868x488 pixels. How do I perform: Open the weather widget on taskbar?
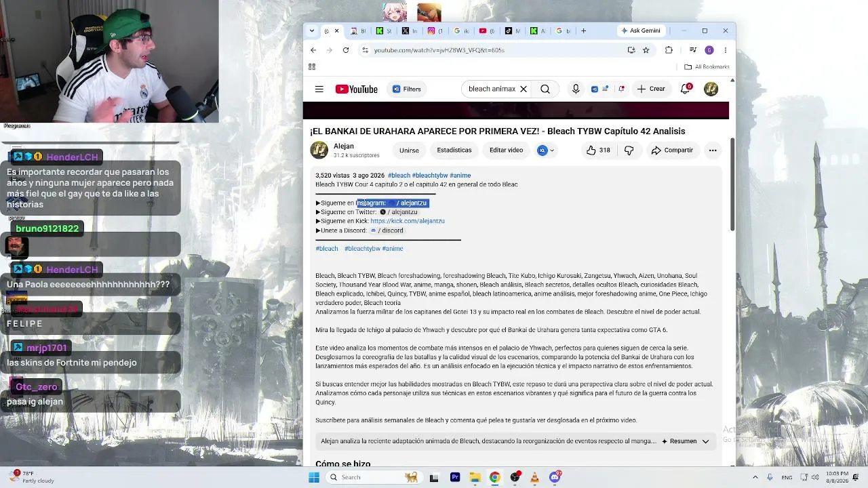[33, 477]
